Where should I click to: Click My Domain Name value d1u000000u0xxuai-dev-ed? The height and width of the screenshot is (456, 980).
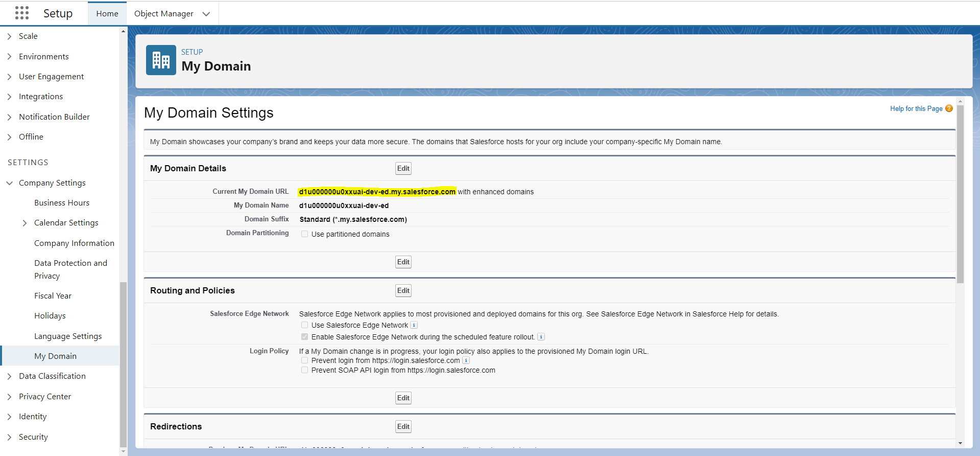coord(344,206)
